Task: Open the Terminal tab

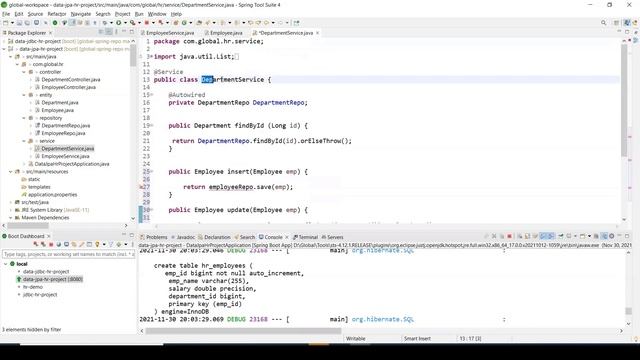Action: [305, 237]
